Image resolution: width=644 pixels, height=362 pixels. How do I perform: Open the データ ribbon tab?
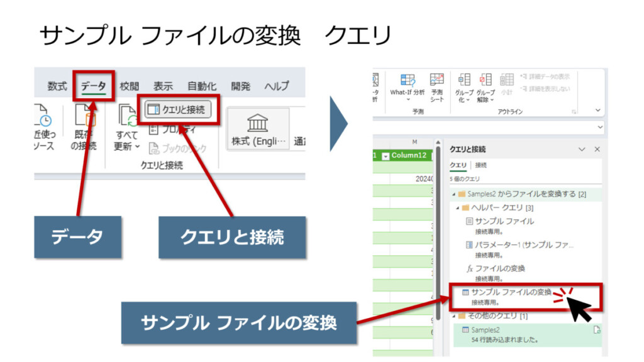[94, 86]
